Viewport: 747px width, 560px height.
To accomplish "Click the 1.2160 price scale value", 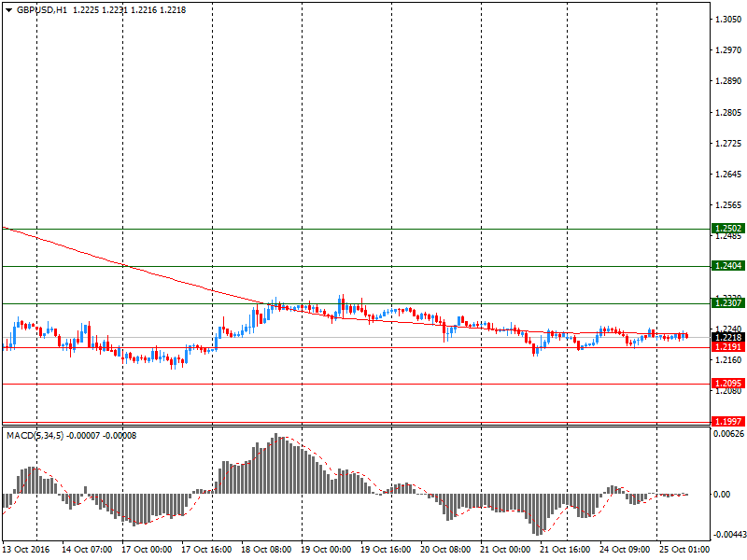I will click(x=728, y=360).
